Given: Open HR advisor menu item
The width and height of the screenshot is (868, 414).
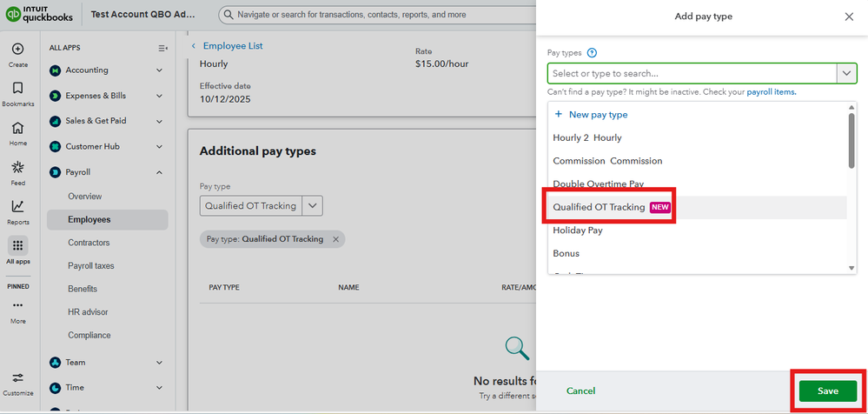Looking at the screenshot, I should [x=88, y=312].
